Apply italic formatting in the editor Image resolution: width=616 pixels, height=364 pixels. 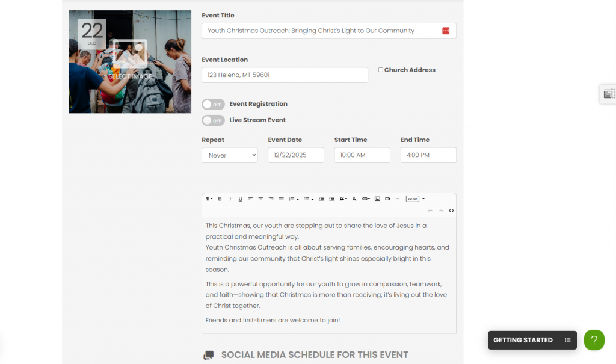[x=230, y=199]
